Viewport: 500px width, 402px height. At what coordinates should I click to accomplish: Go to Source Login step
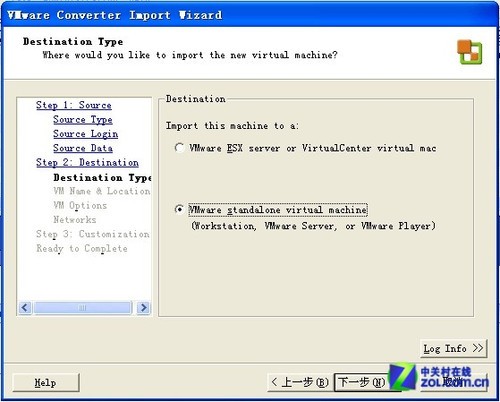click(x=86, y=134)
